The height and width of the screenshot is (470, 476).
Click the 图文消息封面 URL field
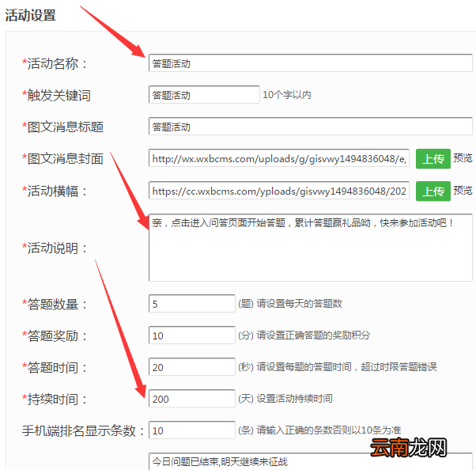[x=278, y=158]
